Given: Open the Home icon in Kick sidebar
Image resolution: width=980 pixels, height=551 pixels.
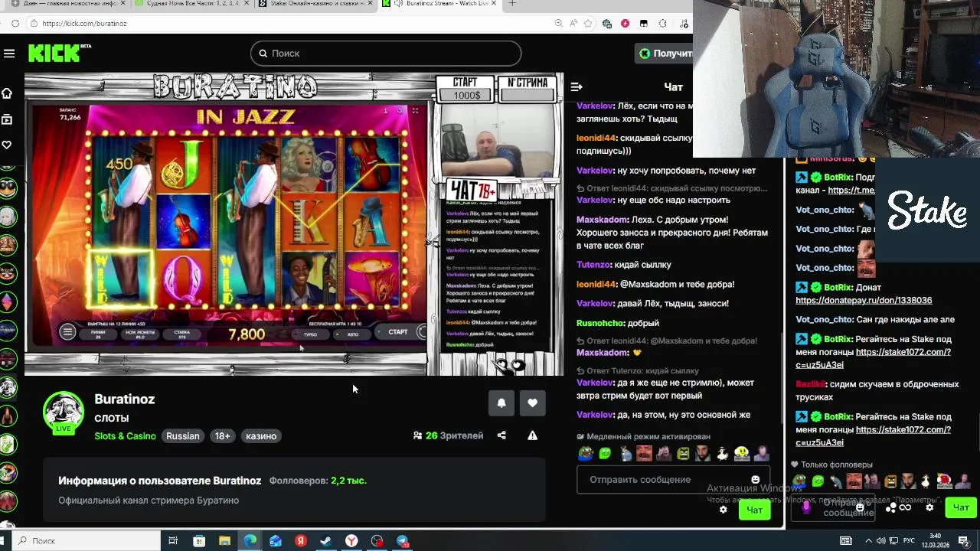Looking at the screenshot, I should [7, 93].
